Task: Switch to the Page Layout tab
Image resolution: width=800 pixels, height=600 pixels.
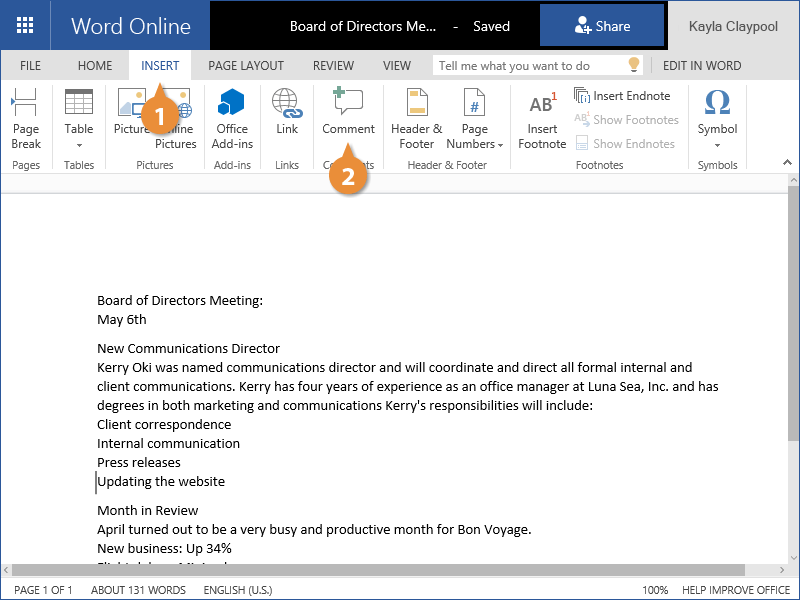Action: tap(246, 66)
